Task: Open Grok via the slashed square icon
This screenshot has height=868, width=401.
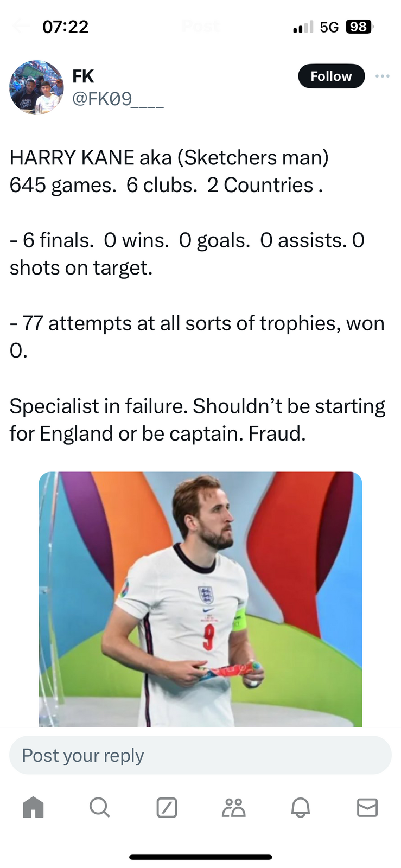Action: [167, 807]
